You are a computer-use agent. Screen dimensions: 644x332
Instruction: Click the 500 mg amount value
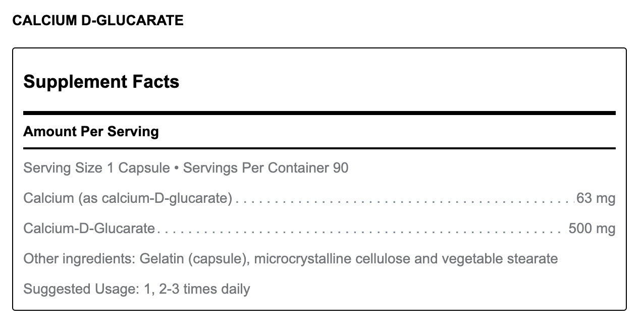pyautogui.click(x=592, y=229)
